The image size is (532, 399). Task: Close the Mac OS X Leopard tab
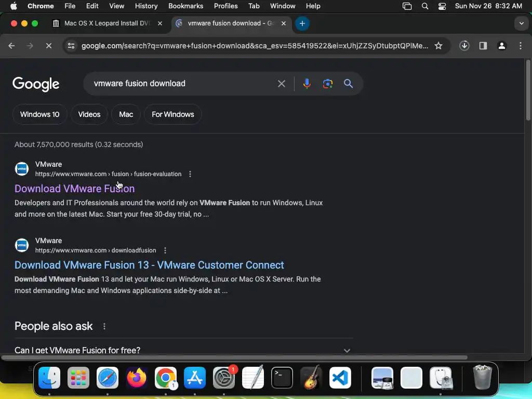tap(160, 23)
